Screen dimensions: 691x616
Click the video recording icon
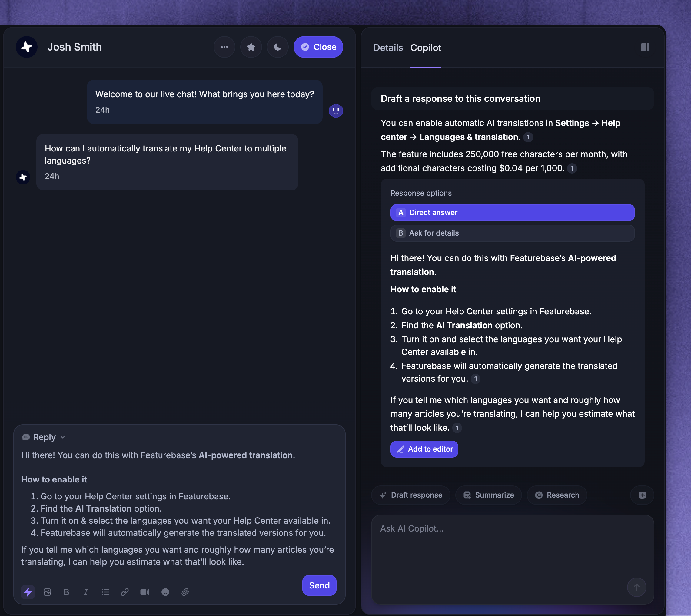[145, 592]
